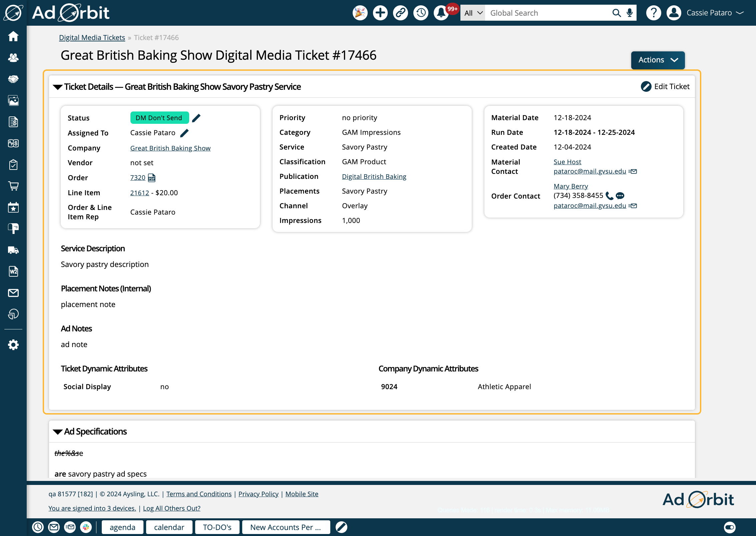
Task: Email the Material Contact via envelope icon
Action: click(x=633, y=172)
